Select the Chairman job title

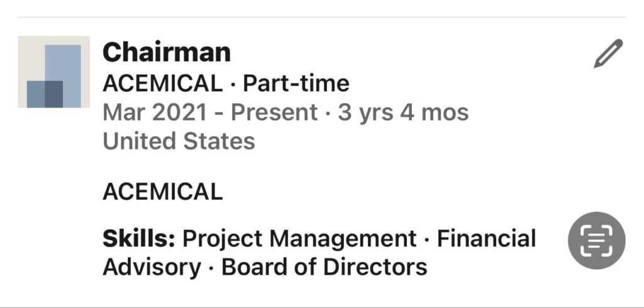tap(167, 52)
